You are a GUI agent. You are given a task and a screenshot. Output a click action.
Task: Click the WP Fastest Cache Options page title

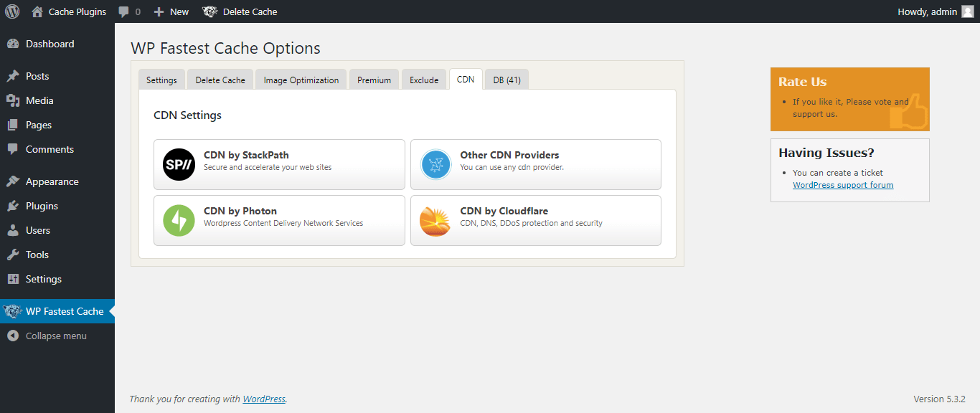225,49
